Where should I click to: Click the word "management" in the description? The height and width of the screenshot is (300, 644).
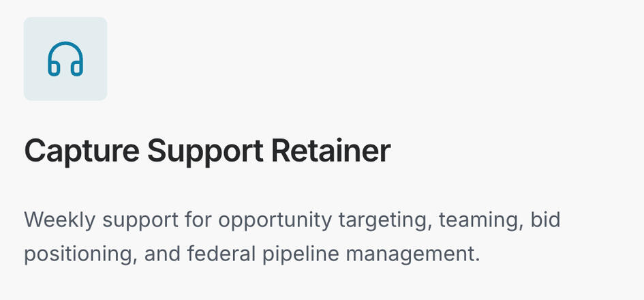pos(413,254)
